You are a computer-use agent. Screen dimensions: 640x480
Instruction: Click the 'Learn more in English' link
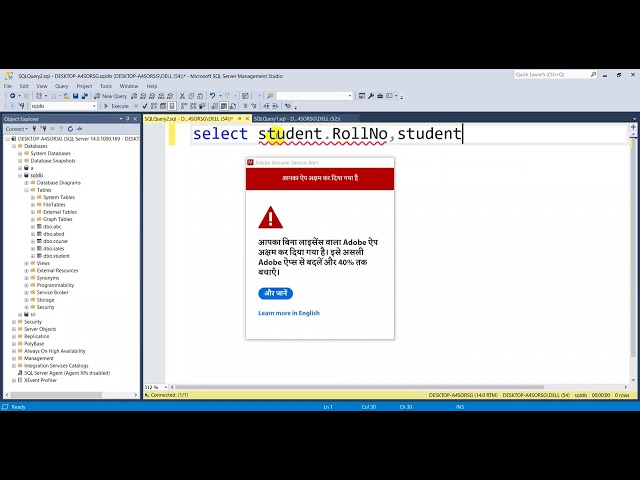[289, 313]
